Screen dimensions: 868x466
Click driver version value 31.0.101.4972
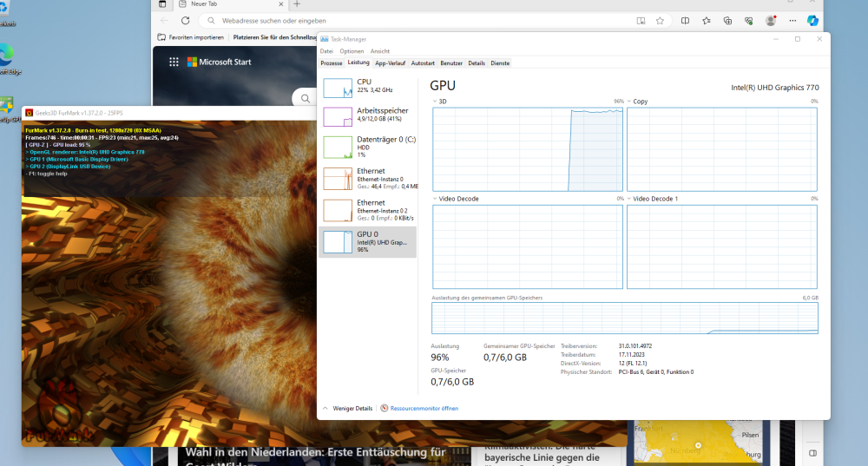pos(635,346)
